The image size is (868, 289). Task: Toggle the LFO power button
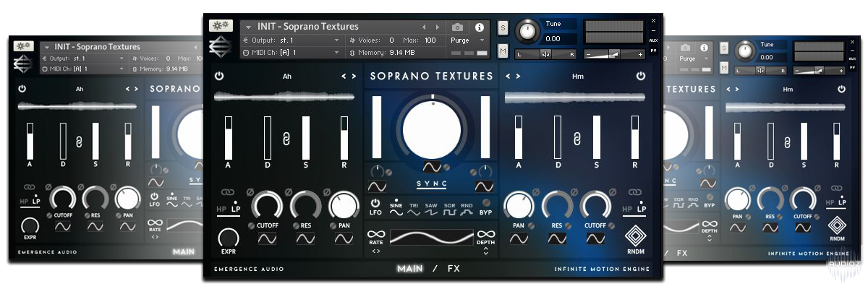(x=375, y=204)
